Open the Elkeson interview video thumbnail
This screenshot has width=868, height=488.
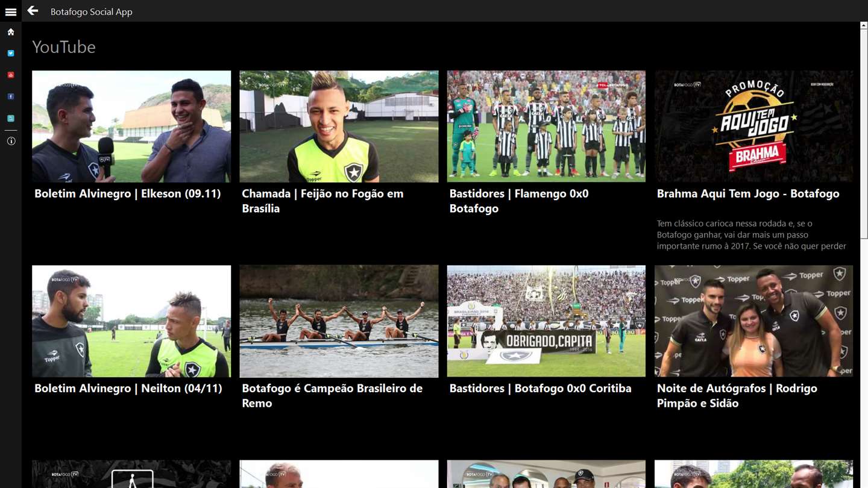click(x=131, y=127)
